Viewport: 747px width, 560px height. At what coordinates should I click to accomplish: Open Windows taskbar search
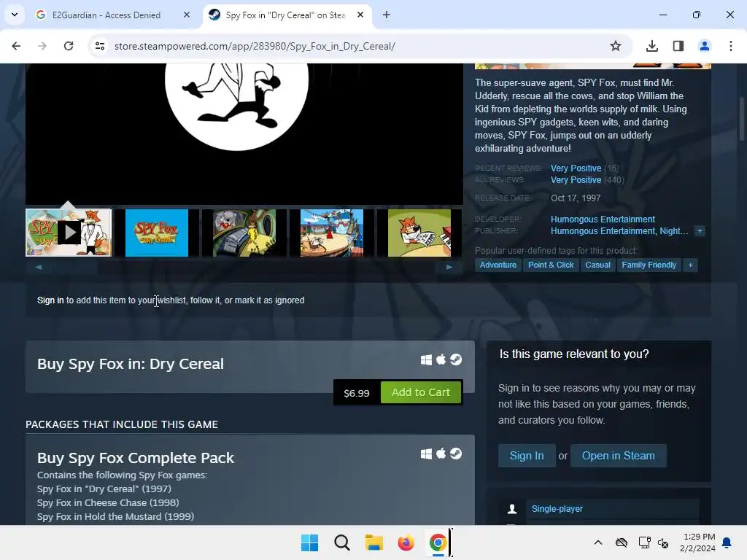(341, 542)
